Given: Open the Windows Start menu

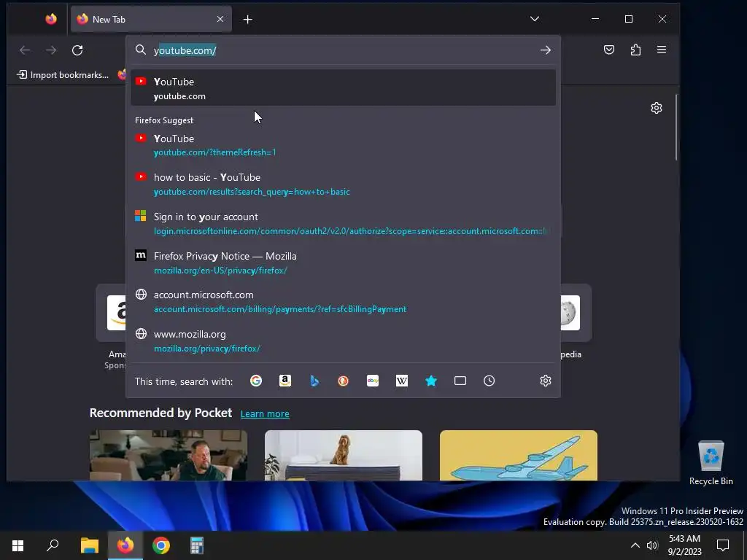Looking at the screenshot, I should click(18, 545).
